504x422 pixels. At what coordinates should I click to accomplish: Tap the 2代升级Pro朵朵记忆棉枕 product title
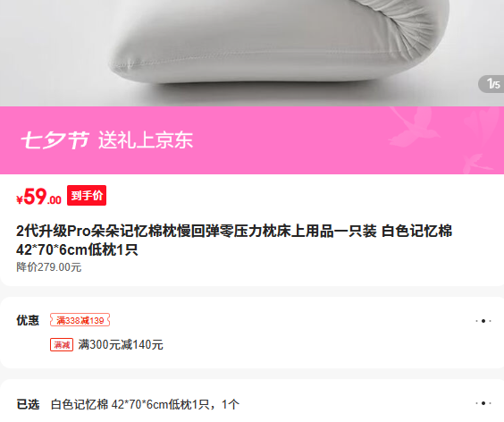(x=234, y=240)
